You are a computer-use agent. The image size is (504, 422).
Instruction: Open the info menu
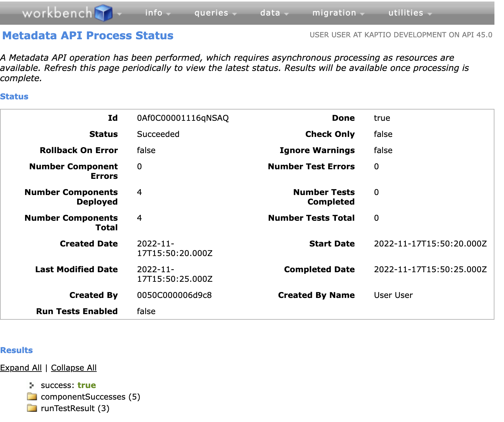tap(154, 13)
